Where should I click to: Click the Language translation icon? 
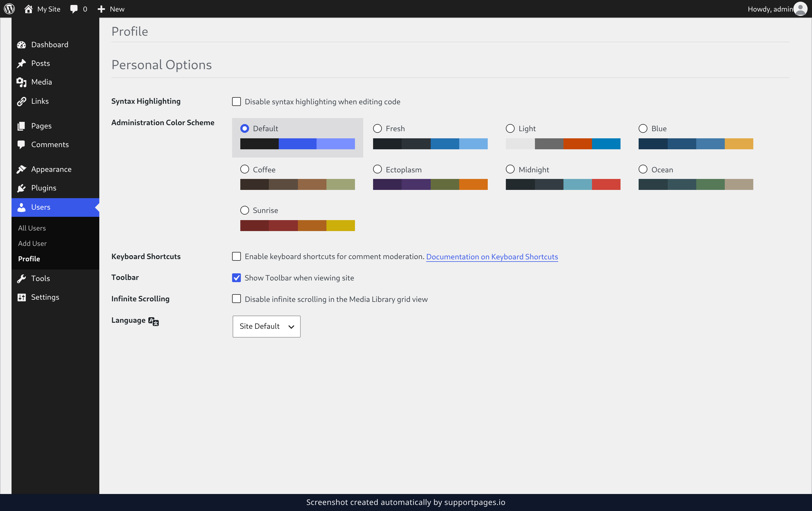(154, 321)
